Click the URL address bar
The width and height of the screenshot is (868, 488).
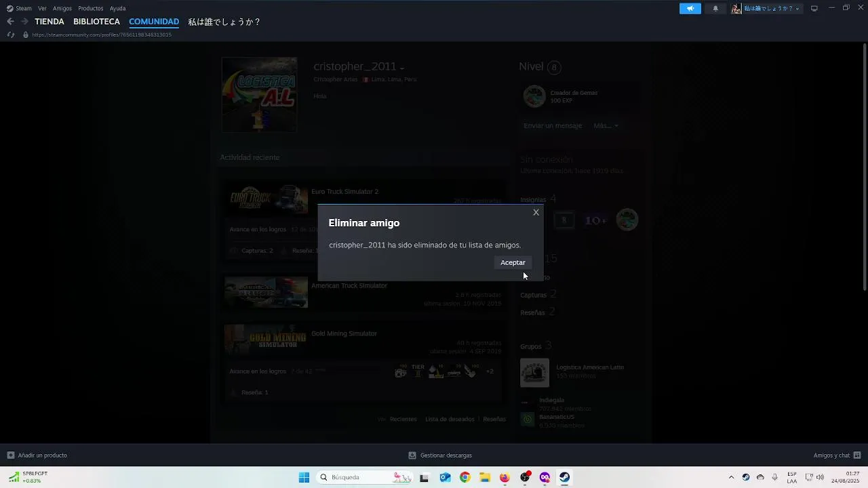pyautogui.click(x=102, y=35)
